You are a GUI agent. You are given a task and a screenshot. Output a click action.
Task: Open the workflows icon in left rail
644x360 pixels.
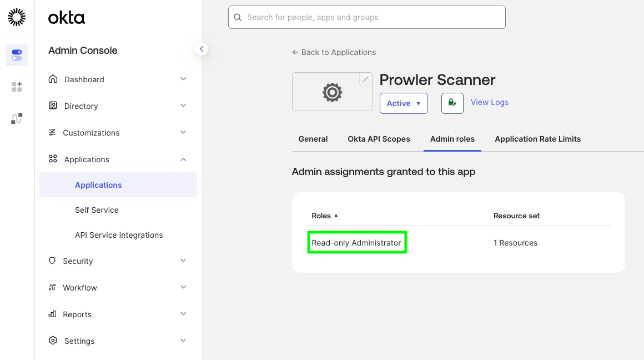pos(17,118)
